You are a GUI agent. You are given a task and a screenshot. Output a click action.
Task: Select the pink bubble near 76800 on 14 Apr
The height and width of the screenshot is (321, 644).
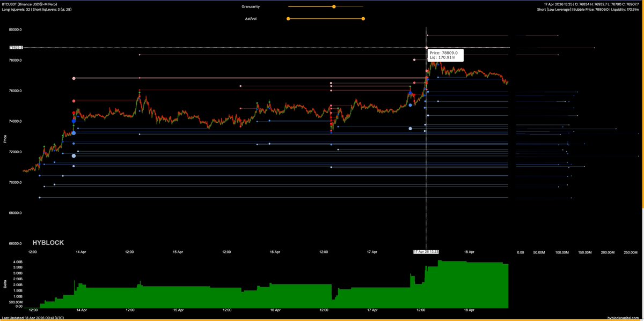74,78
